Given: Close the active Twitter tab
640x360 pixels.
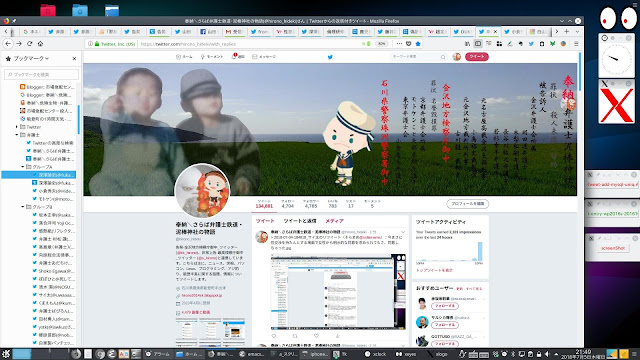Looking at the screenshot, I should click(x=496, y=31).
